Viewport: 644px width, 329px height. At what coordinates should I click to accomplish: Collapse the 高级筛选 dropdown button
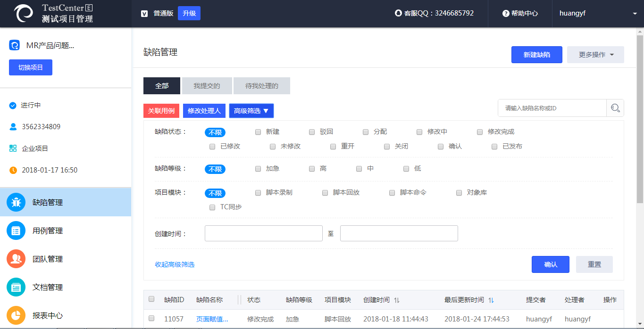(x=251, y=111)
